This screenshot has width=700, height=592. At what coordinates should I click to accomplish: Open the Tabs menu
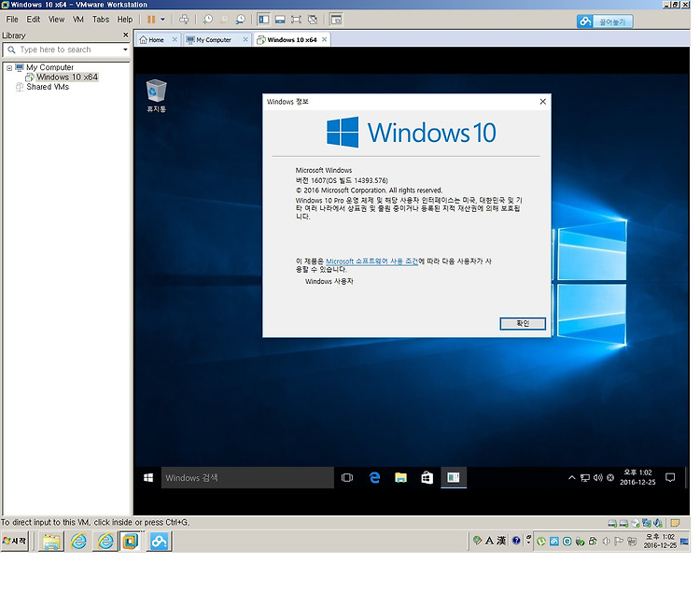pyautogui.click(x=101, y=20)
